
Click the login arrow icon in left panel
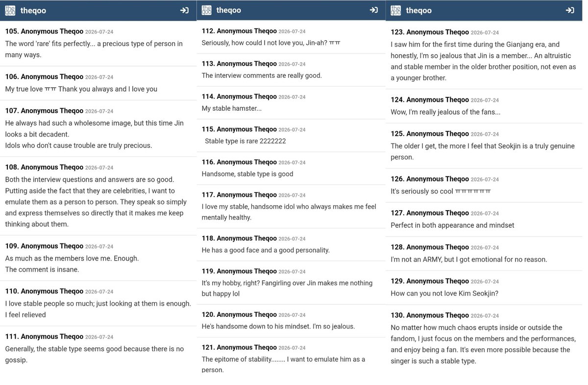click(185, 10)
